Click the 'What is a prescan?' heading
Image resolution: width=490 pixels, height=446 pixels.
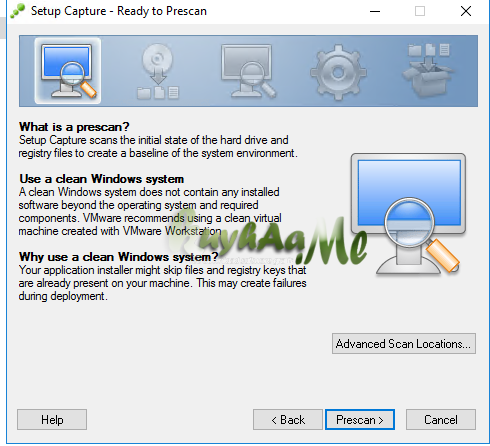[74, 127]
